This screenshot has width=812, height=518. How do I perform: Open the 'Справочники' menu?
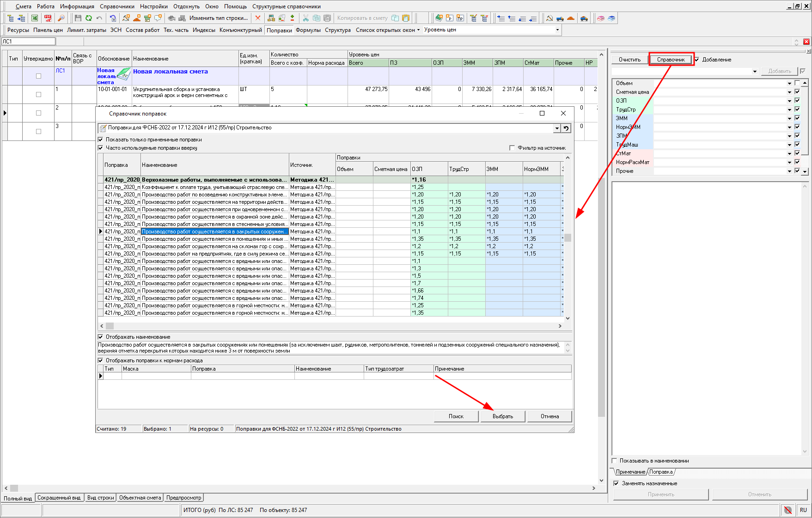coord(117,6)
